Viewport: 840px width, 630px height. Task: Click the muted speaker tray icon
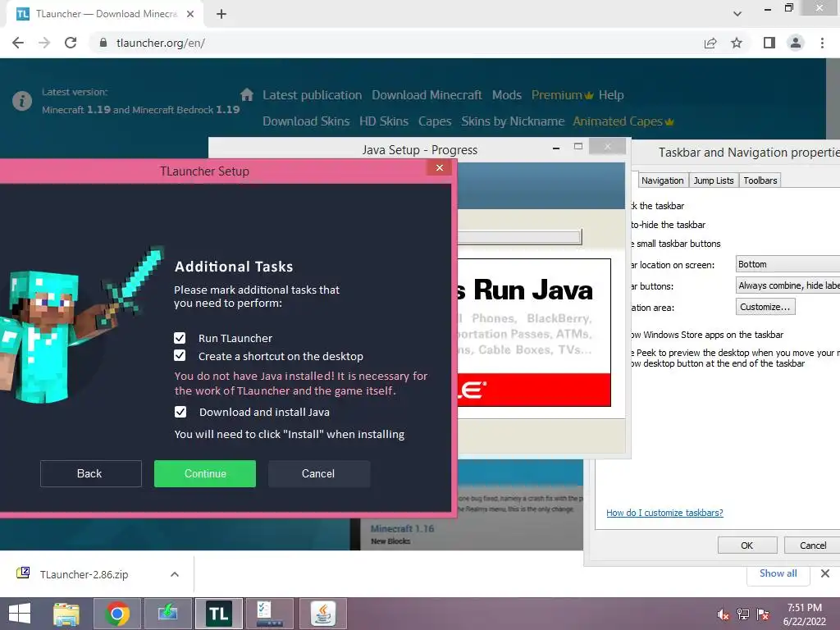[x=724, y=614]
